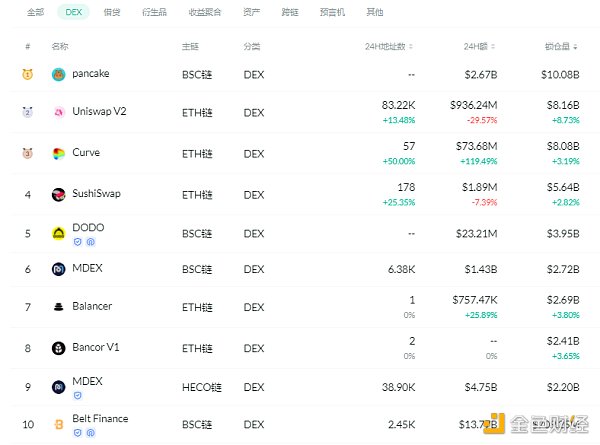Click the Bancor V1 logo icon

[59, 348]
